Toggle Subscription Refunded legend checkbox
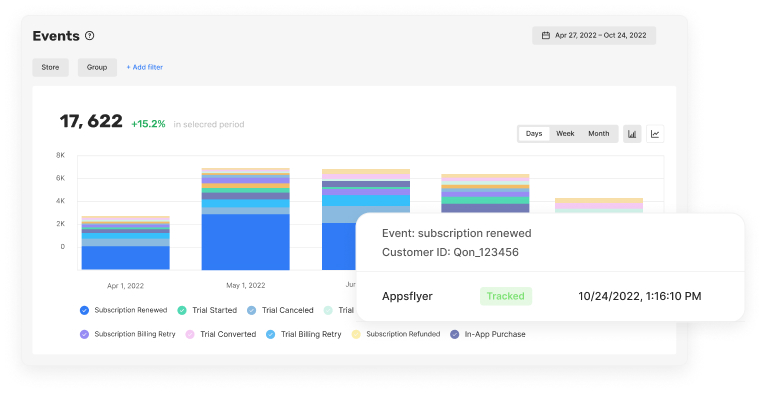The height and width of the screenshot is (393, 763). 356,335
